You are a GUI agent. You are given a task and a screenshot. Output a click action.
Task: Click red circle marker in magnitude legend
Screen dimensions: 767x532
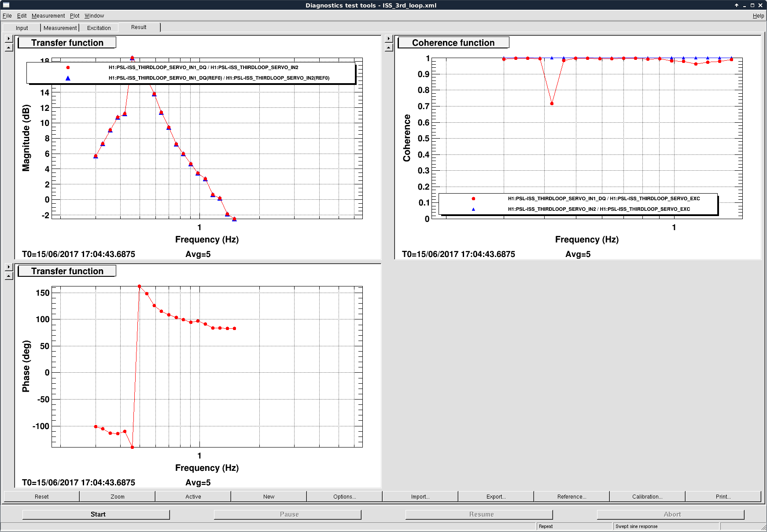(68, 67)
